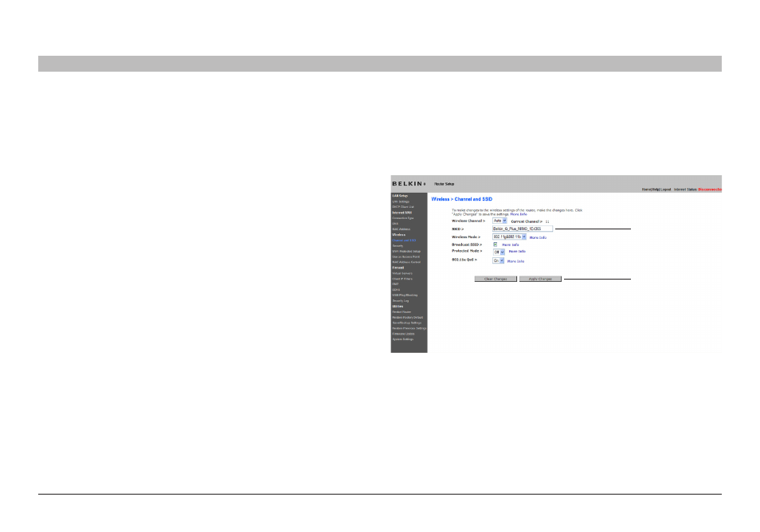The height and width of the screenshot is (532, 760).
Task: Click the red Disconnected internet status text
Action: (710, 190)
